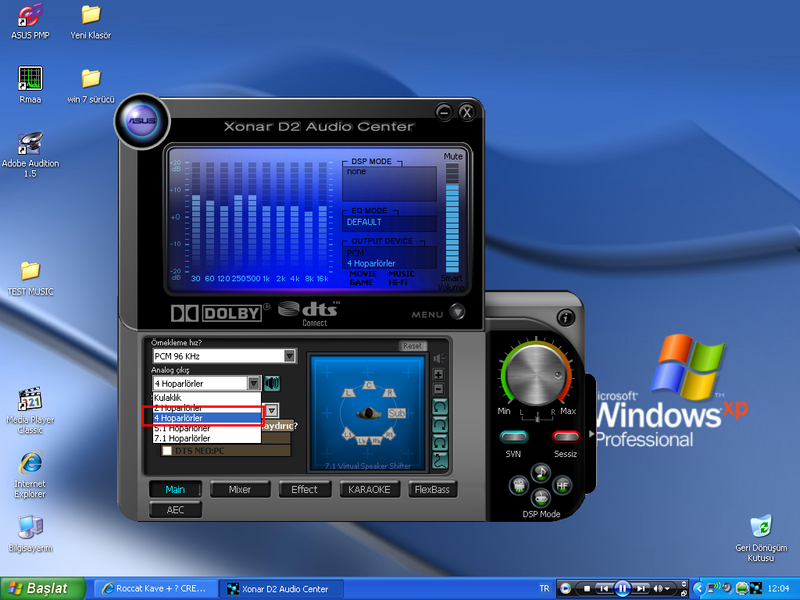Collapse the Analog çıkış dropdown arrow
Screen dimensions: 800x600
[x=254, y=383]
